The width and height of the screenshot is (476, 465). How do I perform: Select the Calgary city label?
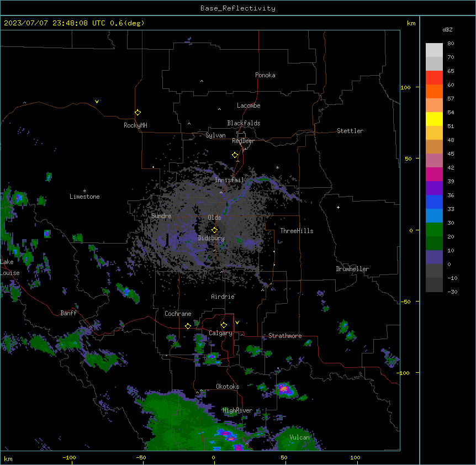click(x=220, y=333)
